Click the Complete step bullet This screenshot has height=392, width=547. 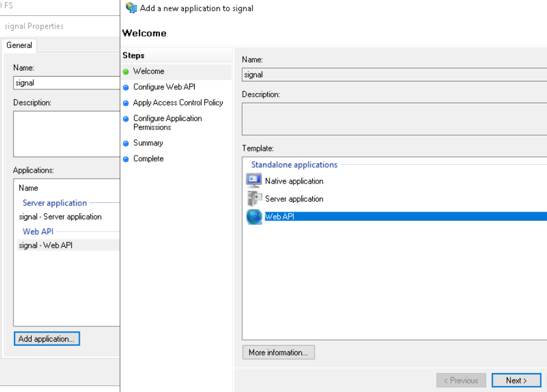tap(126, 159)
